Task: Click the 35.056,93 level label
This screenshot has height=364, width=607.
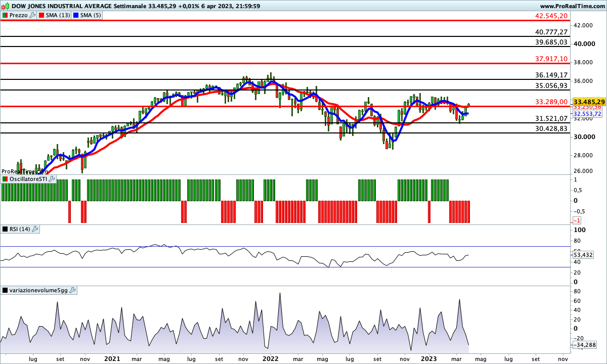Action: point(551,85)
